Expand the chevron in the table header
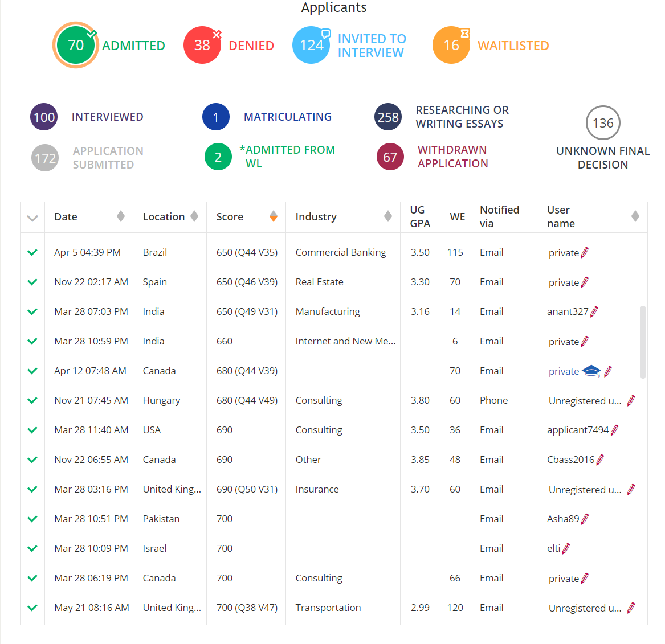665x644 pixels. 32,218
